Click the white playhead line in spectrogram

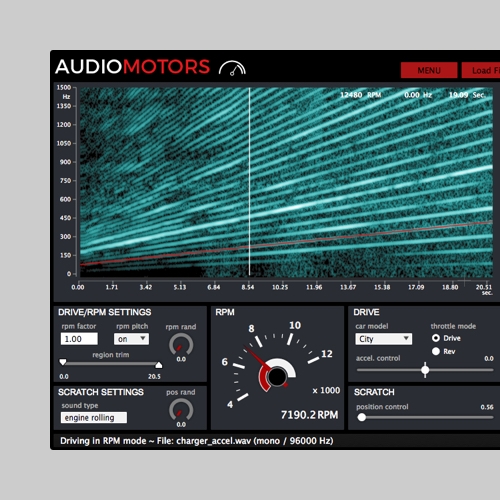point(249,182)
